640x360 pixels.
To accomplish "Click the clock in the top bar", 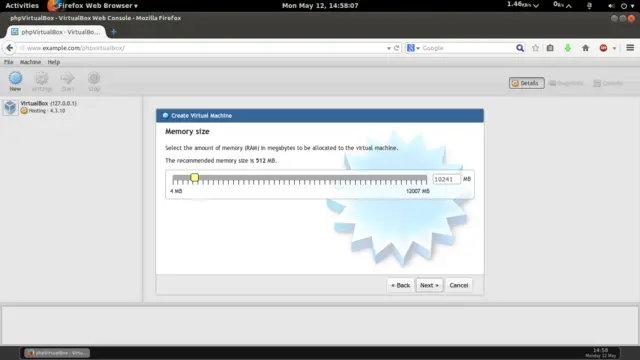I will pyautogui.click(x=320, y=5).
